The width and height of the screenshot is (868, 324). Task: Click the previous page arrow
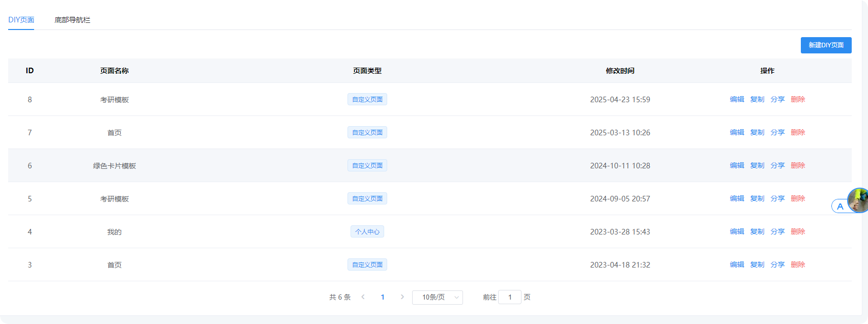point(363,297)
